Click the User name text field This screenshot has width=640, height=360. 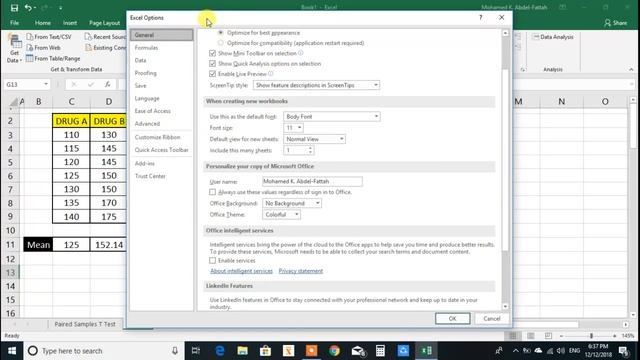[x=312, y=181]
